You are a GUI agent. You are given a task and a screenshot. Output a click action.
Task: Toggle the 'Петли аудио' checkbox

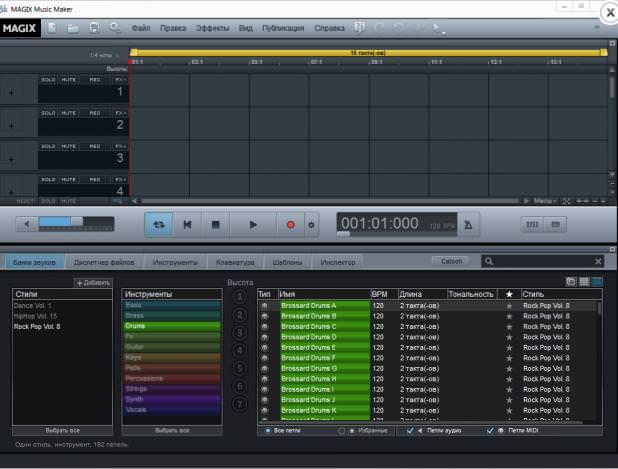[410, 430]
